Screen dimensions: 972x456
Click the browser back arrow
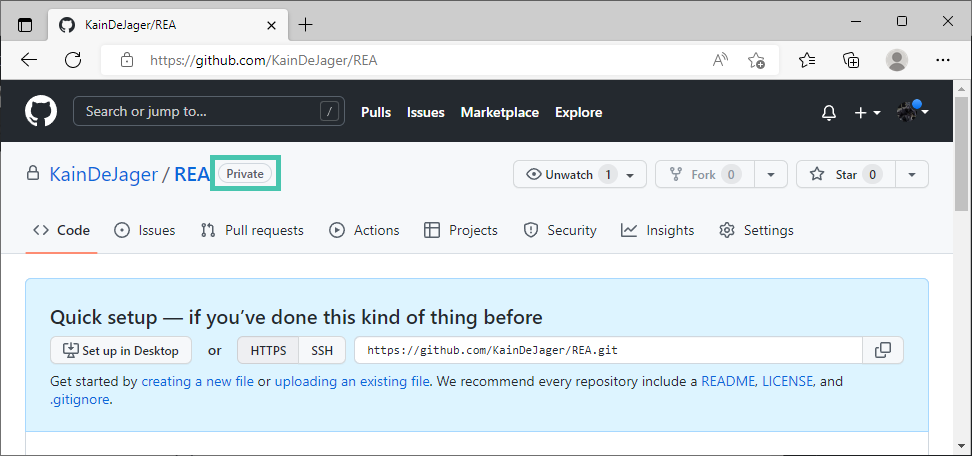point(29,60)
